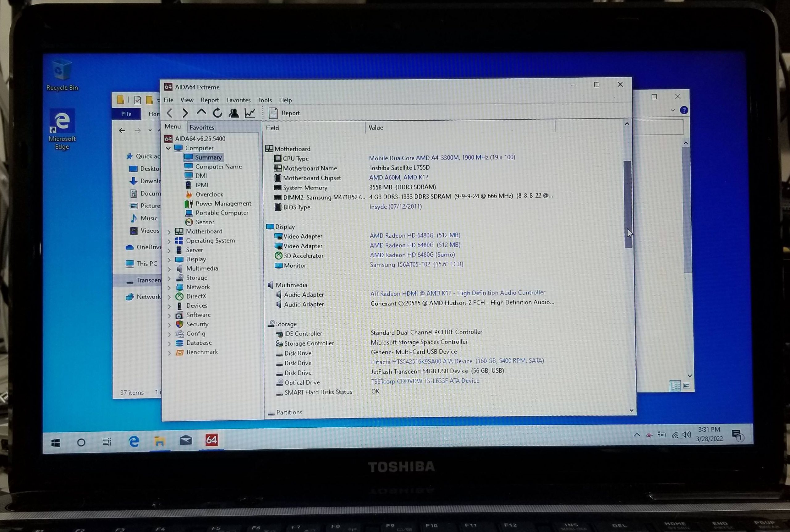The height and width of the screenshot is (532, 790).
Task: Click the Value column header
Action: (x=376, y=127)
